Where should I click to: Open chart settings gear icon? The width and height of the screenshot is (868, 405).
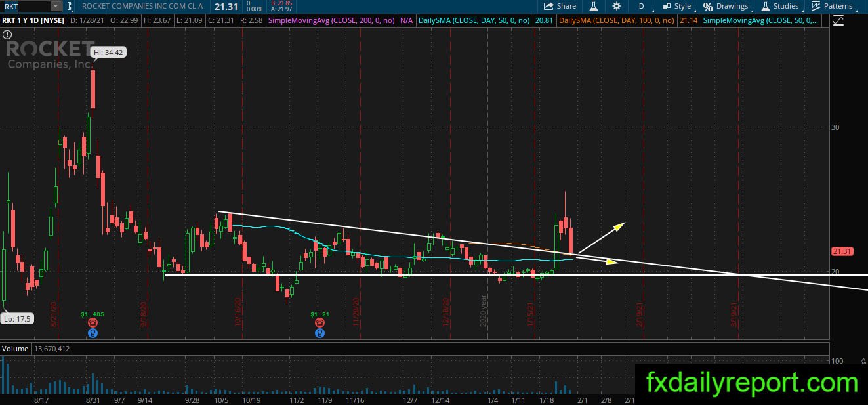point(617,6)
